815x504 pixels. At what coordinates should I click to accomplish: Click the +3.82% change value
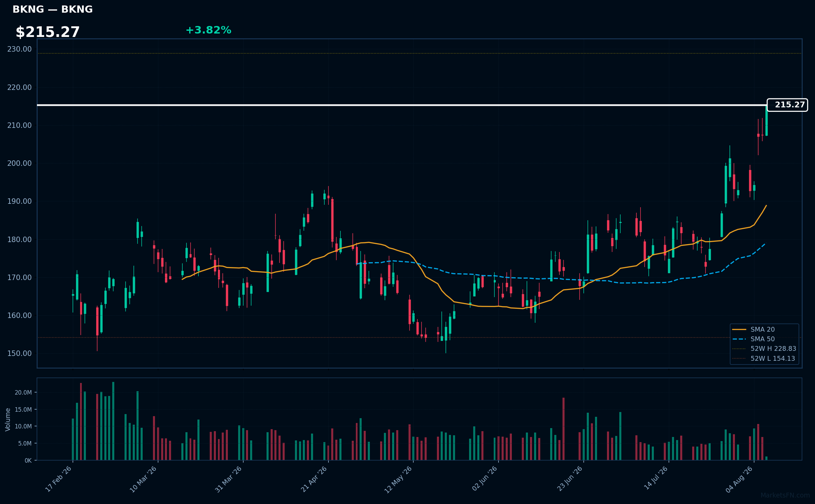pos(208,30)
